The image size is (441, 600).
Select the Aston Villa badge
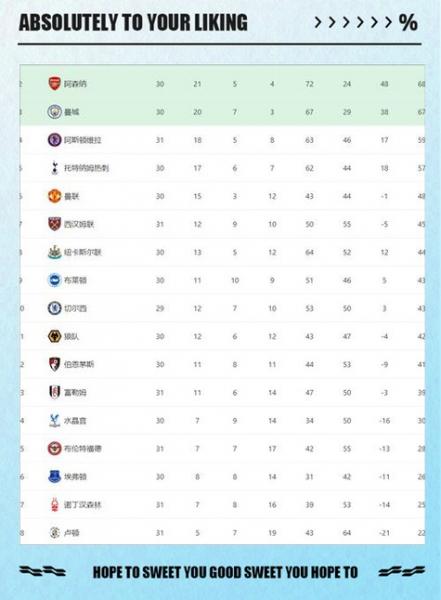click(54, 140)
